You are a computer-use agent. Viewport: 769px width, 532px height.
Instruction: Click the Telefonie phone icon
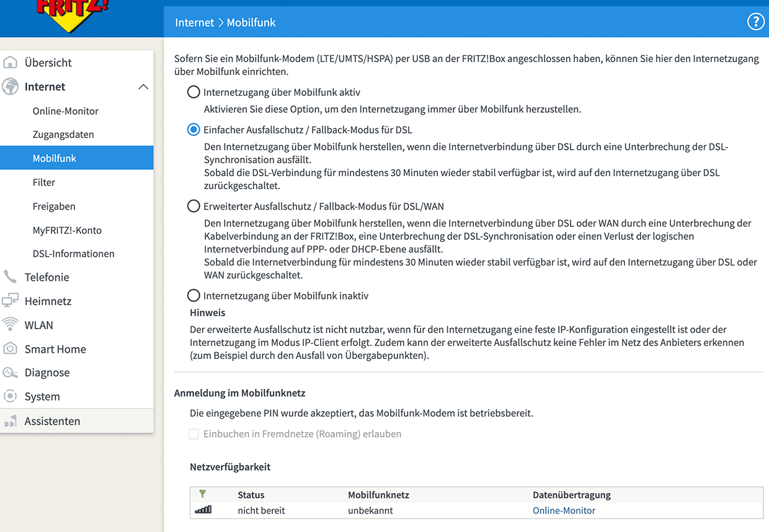(x=11, y=277)
